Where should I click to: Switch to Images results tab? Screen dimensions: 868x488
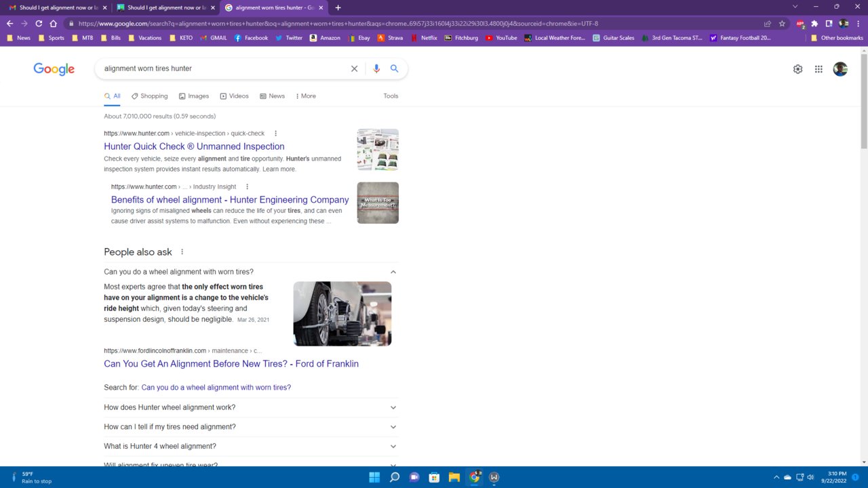click(194, 96)
